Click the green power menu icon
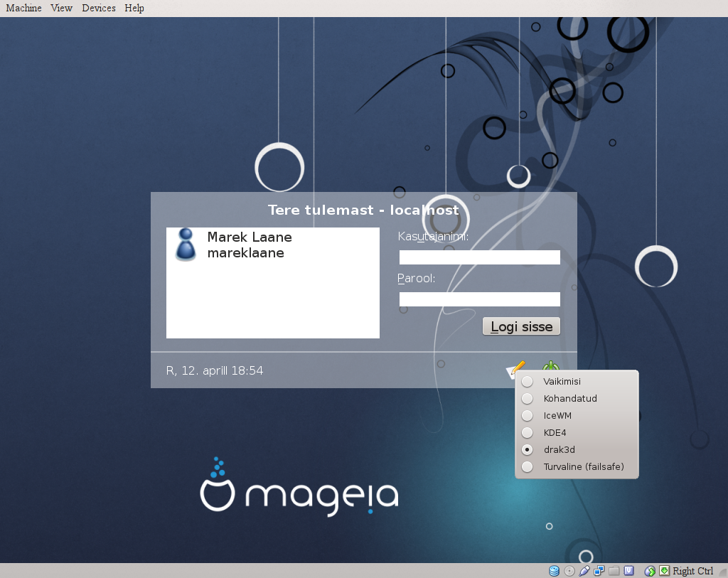Image resolution: width=728 pixels, height=578 pixels. coord(551,366)
